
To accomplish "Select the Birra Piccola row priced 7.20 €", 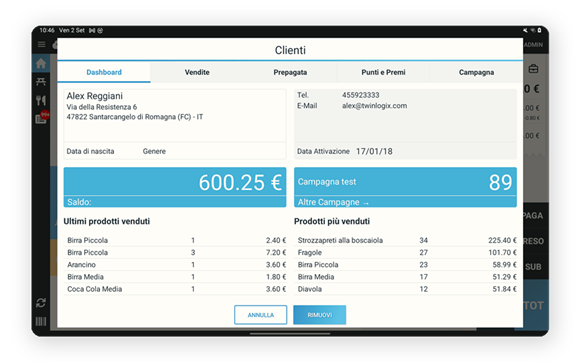I will tap(175, 252).
